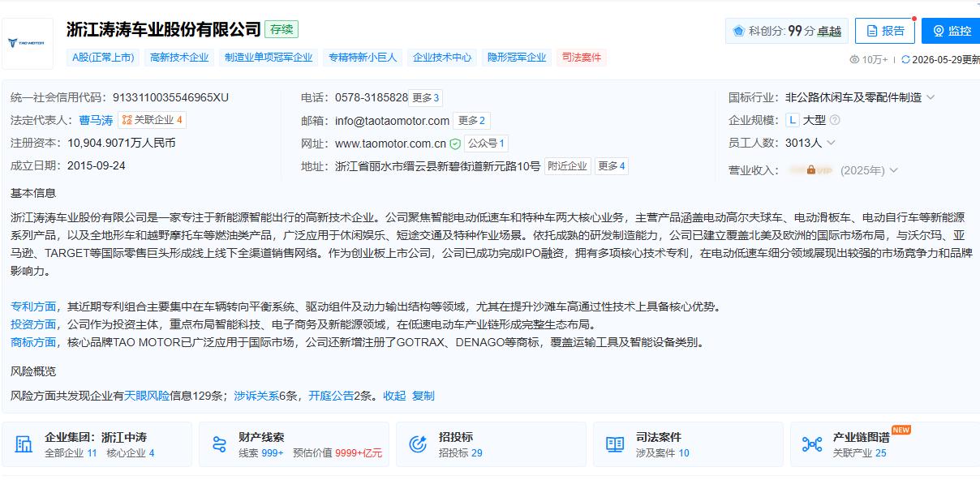The width and height of the screenshot is (980, 480).
Task: Collapse risk overview with 收起
Action: pyautogui.click(x=394, y=396)
